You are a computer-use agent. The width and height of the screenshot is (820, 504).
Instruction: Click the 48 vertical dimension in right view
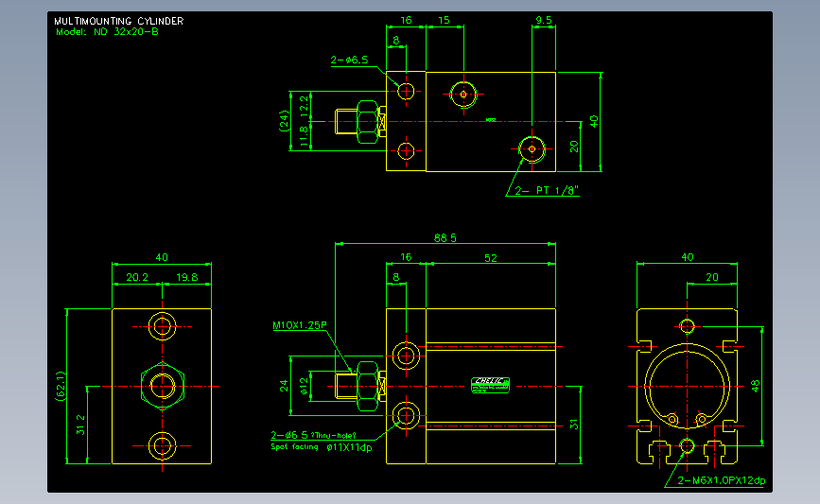click(755, 386)
